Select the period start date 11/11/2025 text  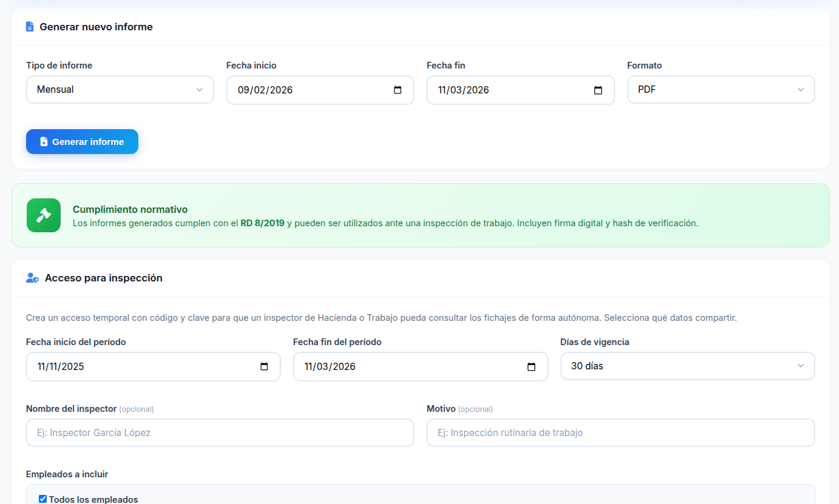[61, 367]
